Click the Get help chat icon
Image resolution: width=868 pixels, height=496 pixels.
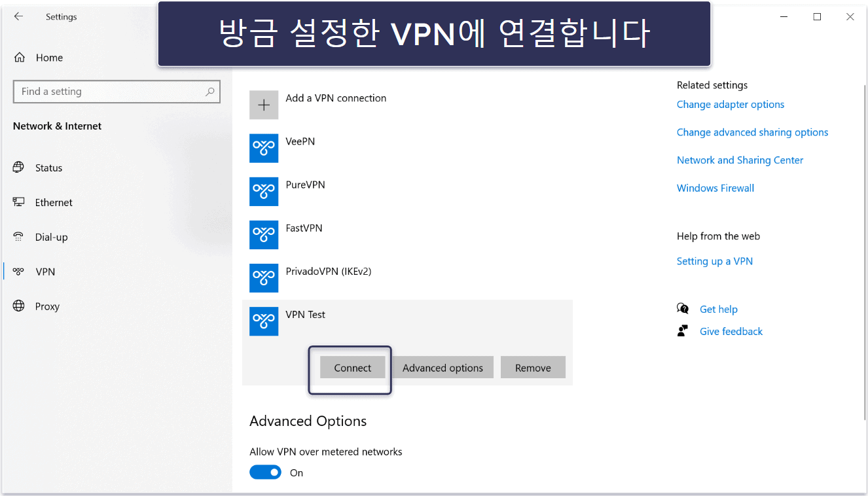click(683, 309)
